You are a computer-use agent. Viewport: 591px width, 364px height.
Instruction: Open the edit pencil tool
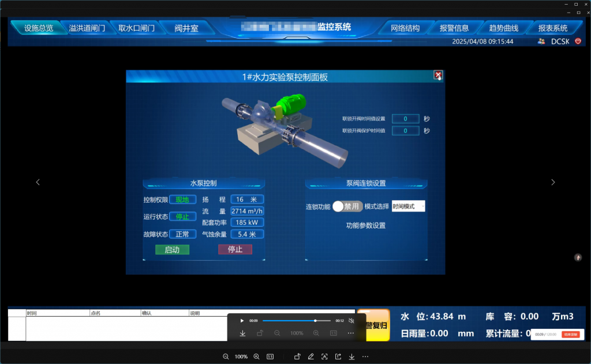(311, 357)
